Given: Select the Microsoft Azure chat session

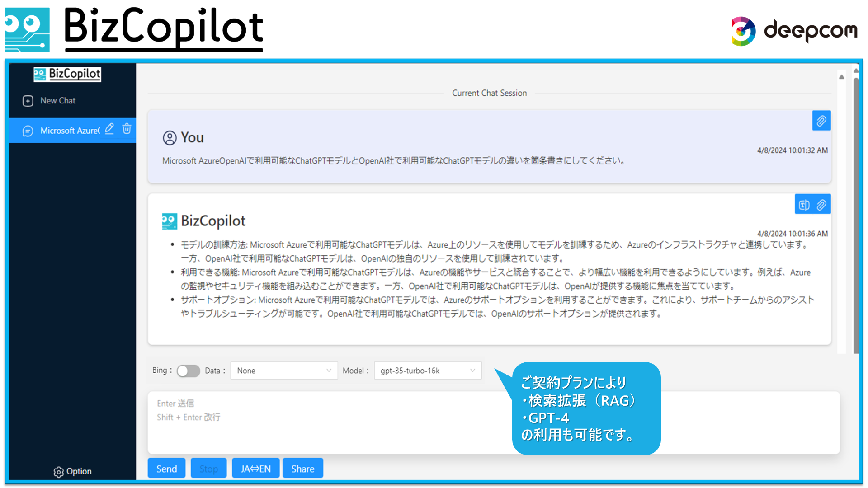Looking at the screenshot, I should point(69,131).
